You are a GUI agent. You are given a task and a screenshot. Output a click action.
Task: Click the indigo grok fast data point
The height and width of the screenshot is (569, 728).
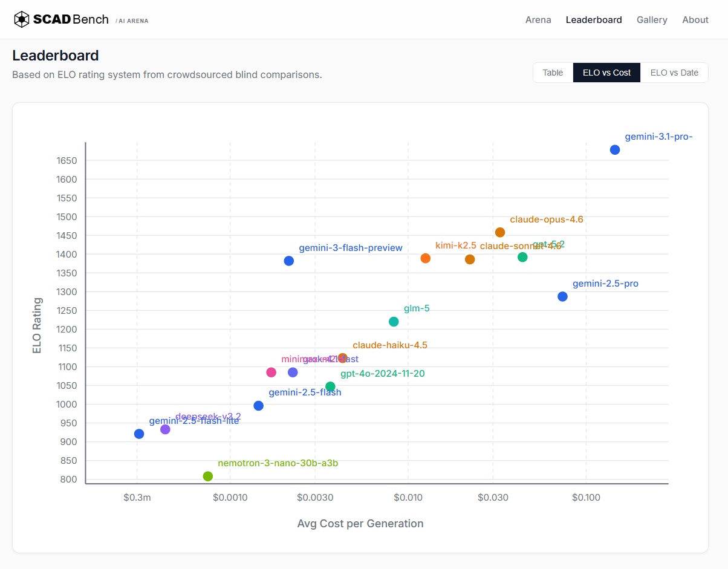(x=293, y=372)
